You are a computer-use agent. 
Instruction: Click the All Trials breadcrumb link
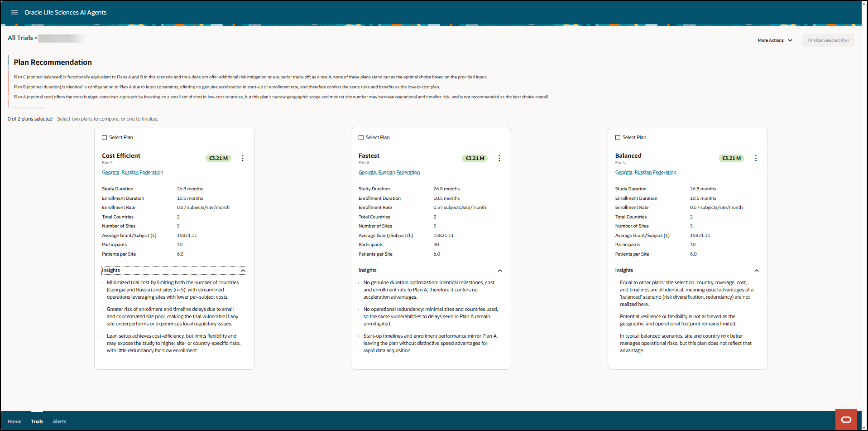coord(20,38)
